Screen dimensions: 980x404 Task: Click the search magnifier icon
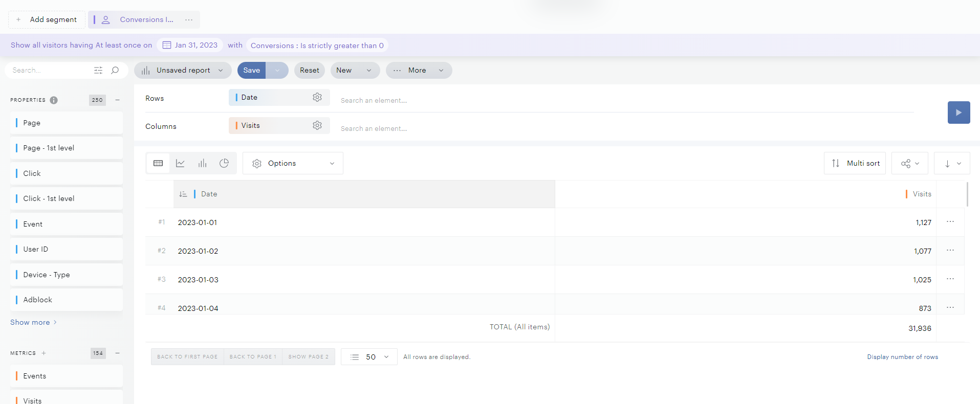(x=115, y=70)
